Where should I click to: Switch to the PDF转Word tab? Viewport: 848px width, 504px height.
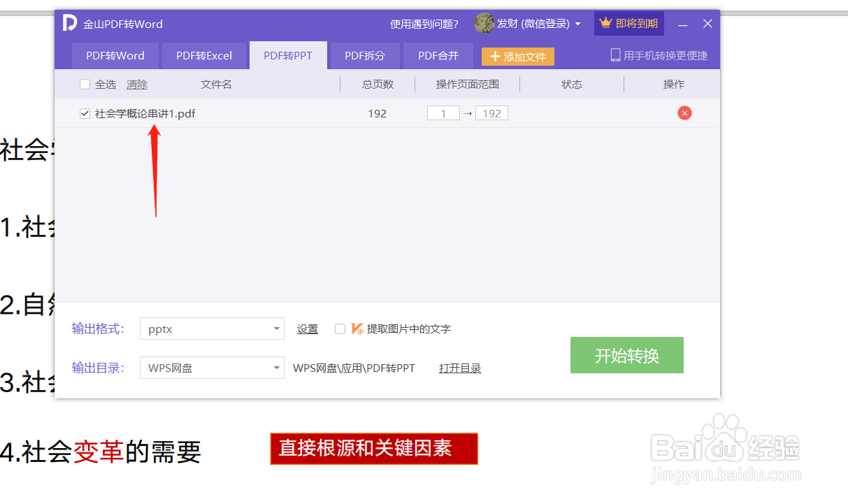115,56
